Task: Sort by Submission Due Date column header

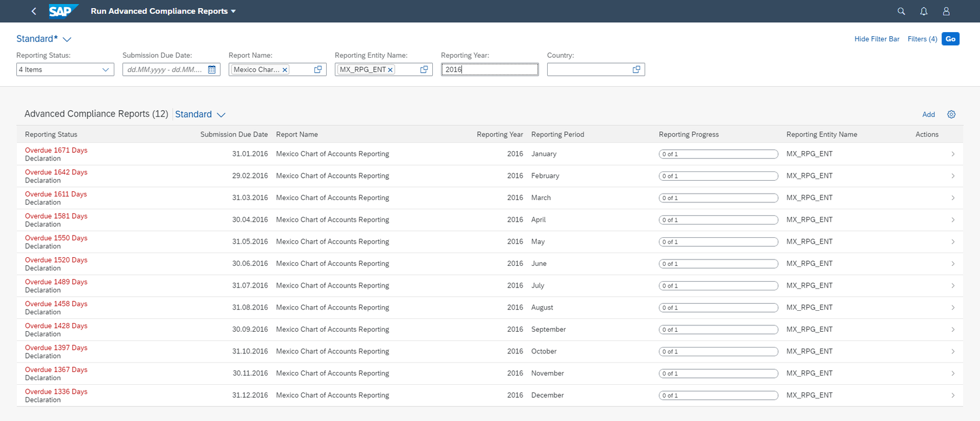Action: (234, 134)
